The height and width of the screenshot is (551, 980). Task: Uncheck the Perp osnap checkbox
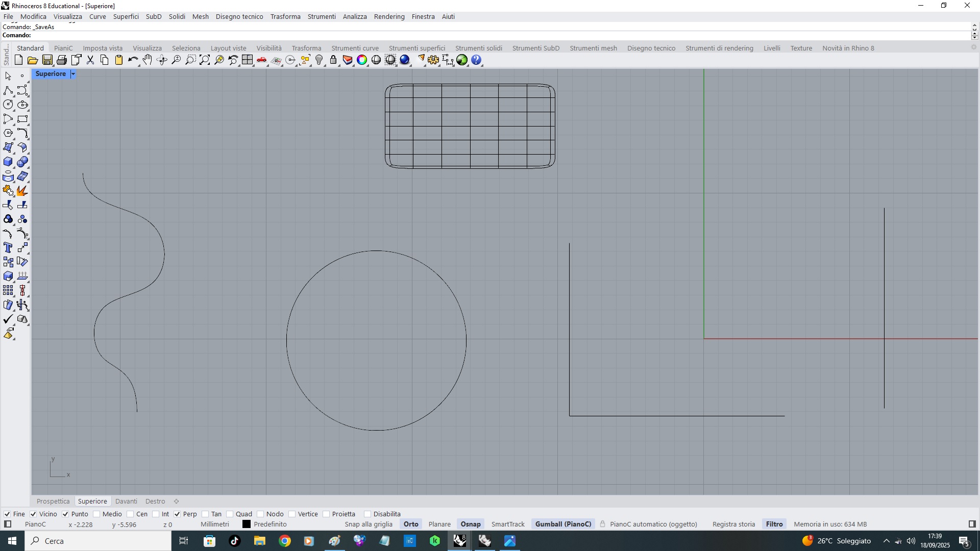(x=177, y=514)
